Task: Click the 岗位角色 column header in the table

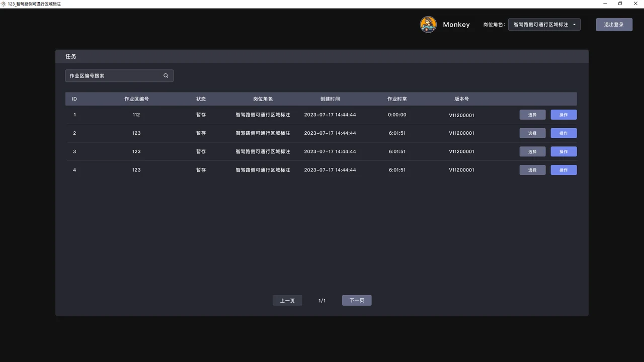Action: [x=263, y=99]
